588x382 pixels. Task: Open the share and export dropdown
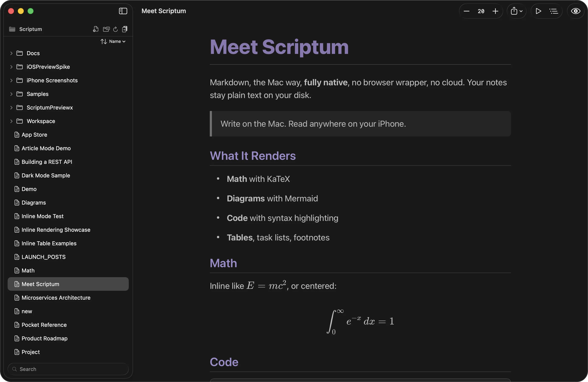tap(516, 11)
